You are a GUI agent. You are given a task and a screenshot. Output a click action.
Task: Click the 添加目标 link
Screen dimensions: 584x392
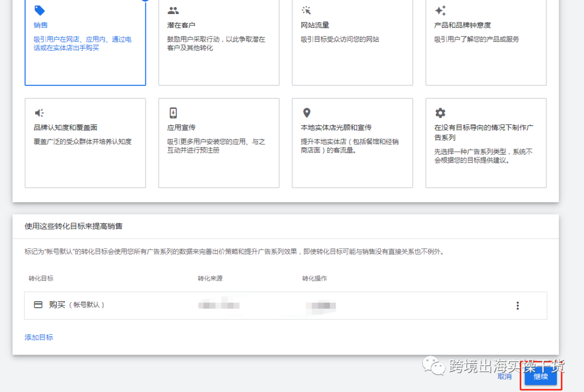point(38,336)
